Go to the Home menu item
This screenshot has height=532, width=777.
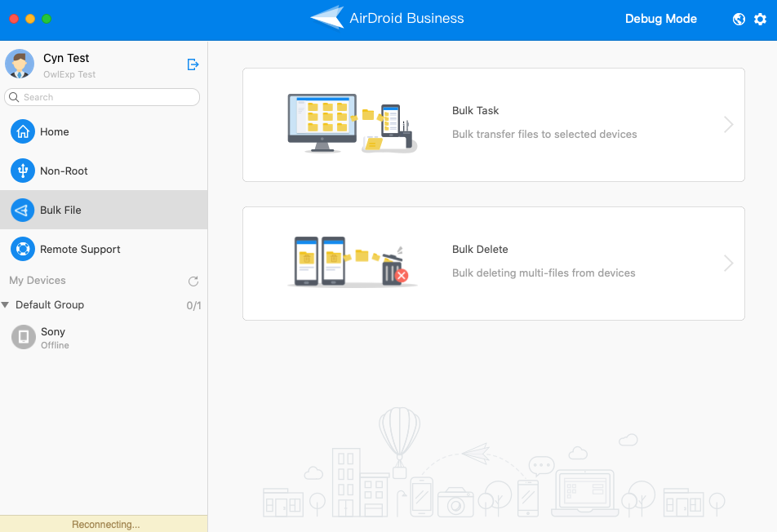pos(104,131)
